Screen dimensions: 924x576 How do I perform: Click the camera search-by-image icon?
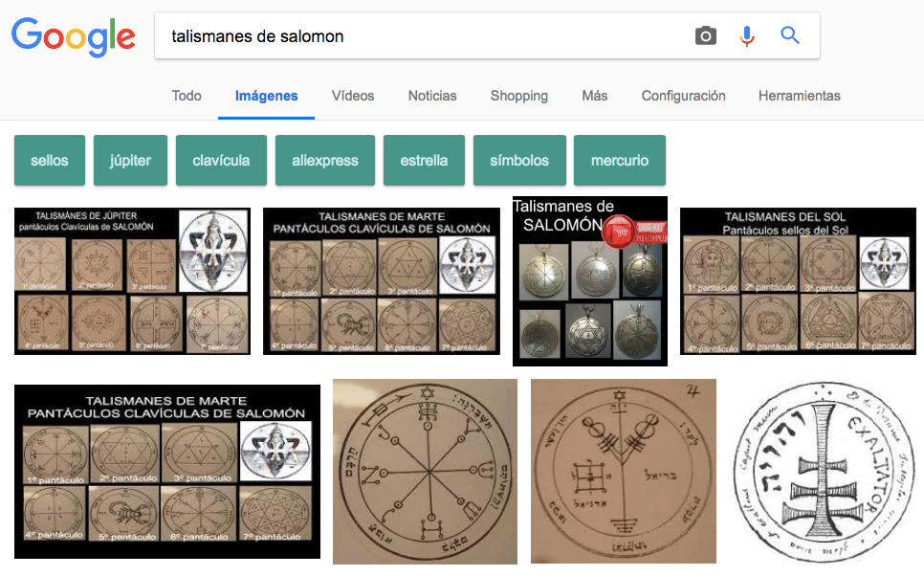pyautogui.click(x=705, y=36)
